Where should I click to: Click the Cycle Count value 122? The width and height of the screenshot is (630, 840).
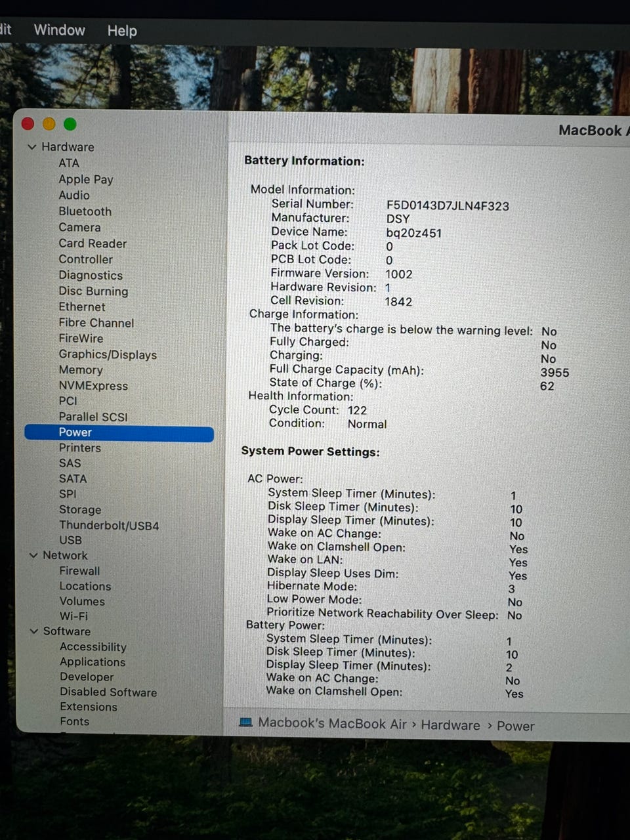[357, 410]
